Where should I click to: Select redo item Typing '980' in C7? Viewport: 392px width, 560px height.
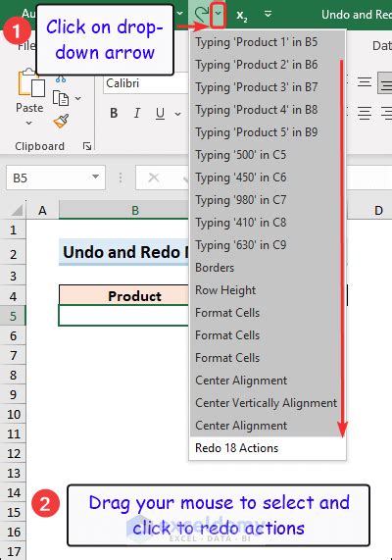(x=267, y=200)
